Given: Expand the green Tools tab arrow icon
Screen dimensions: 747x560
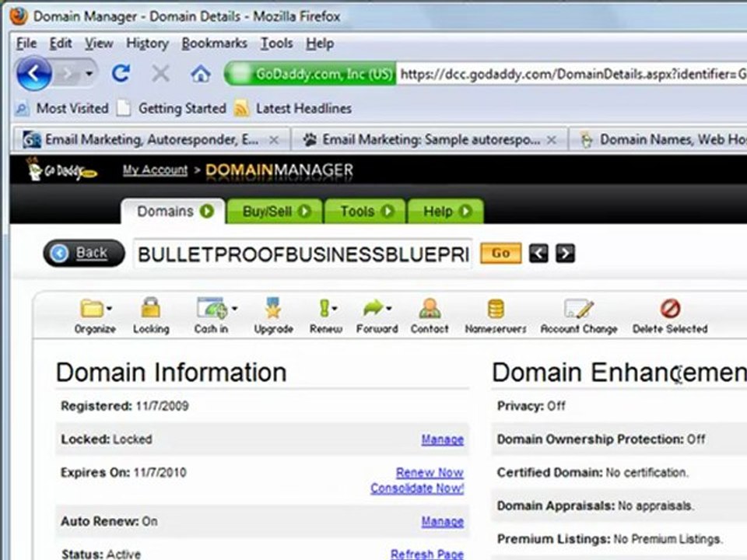Looking at the screenshot, I should tap(388, 212).
